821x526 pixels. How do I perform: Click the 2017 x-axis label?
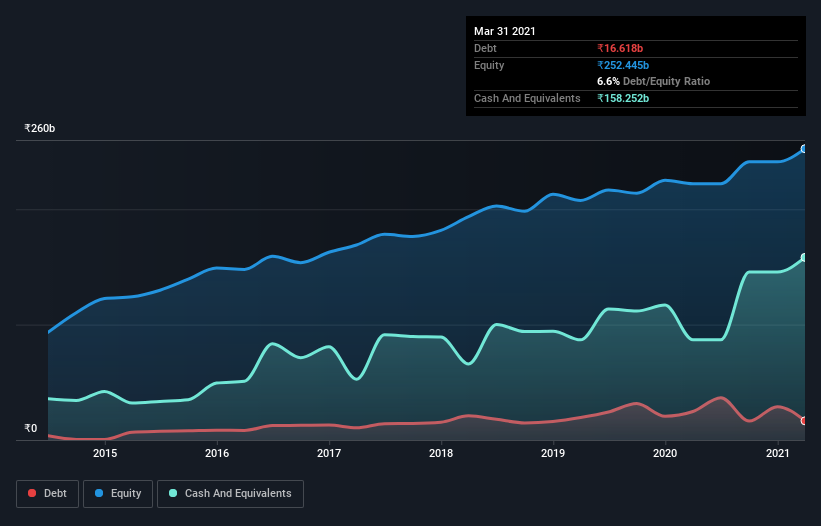(x=329, y=453)
